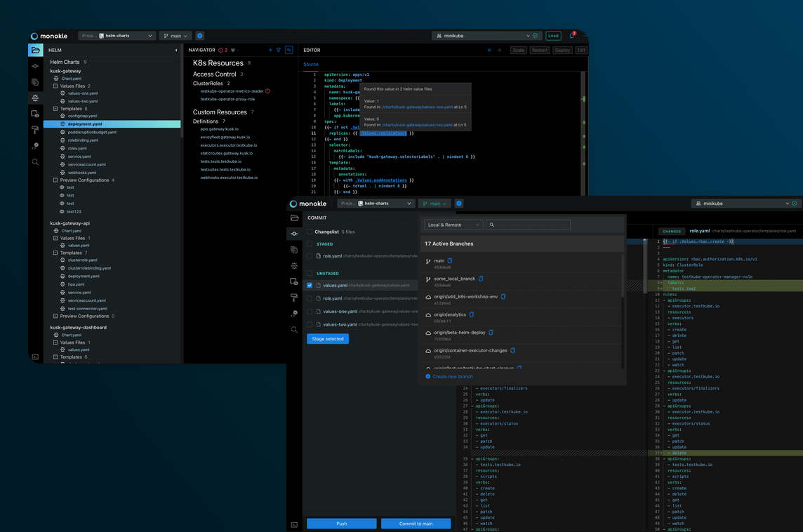The image size is (803, 532).
Task: Click Create new branch link
Action: tap(449, 376)
